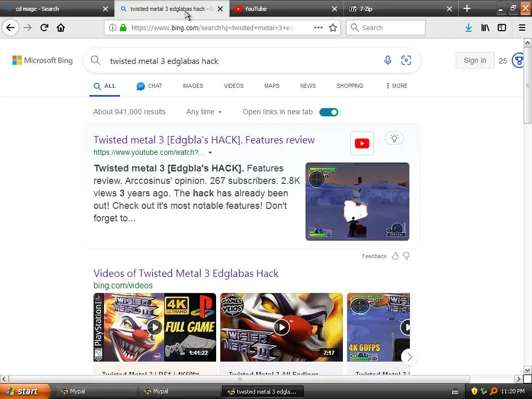The image size is (532, 399).
Task: Play the 4K 60FPS video thumbnail
Action: (x=378, y=327)
